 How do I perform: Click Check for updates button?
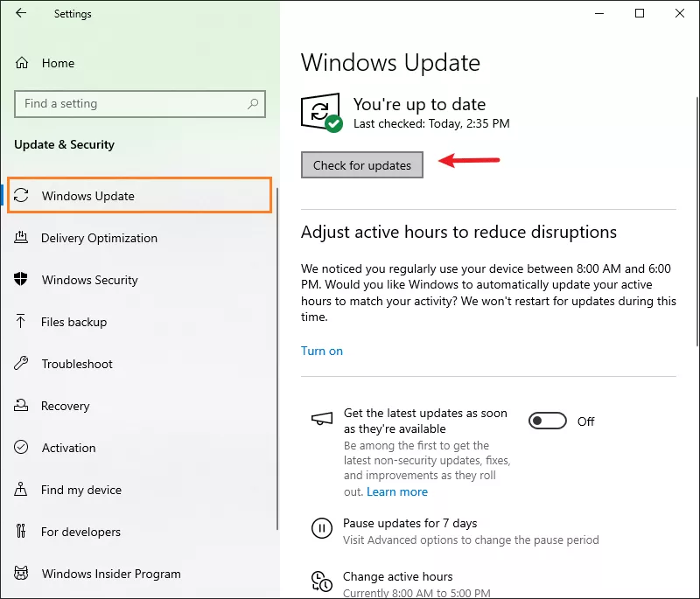pos(362,165)
